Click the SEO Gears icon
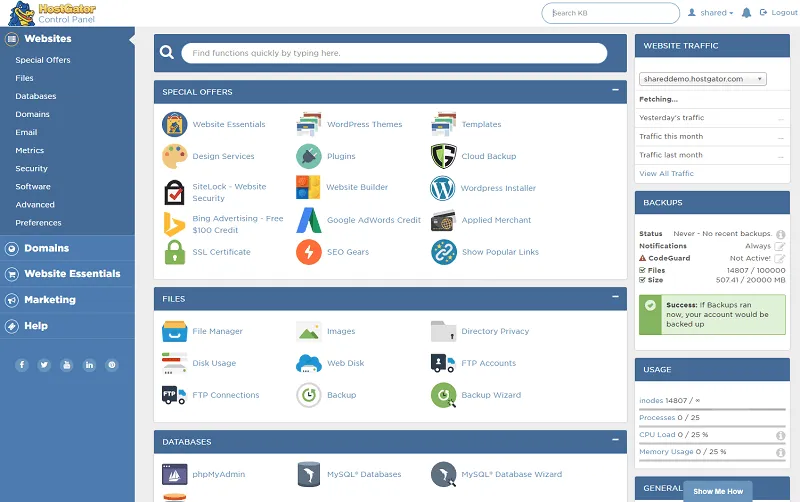This screenshot has height=502, width=800. [x=309, y=252]
